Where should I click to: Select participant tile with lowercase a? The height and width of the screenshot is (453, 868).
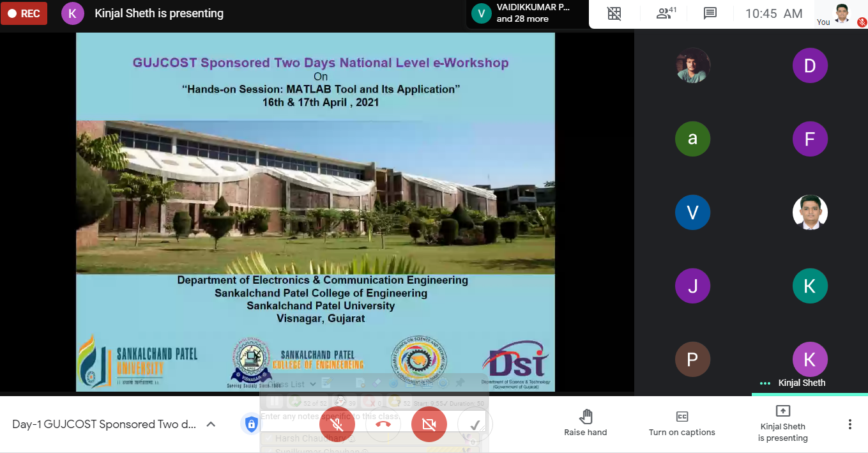(692, 139)
